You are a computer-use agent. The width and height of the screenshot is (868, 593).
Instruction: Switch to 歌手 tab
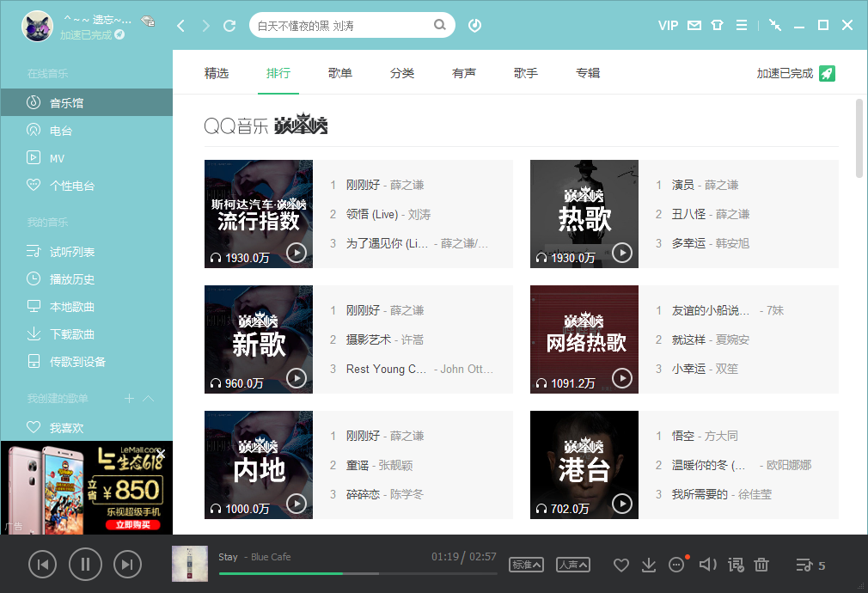coord(526,73)
